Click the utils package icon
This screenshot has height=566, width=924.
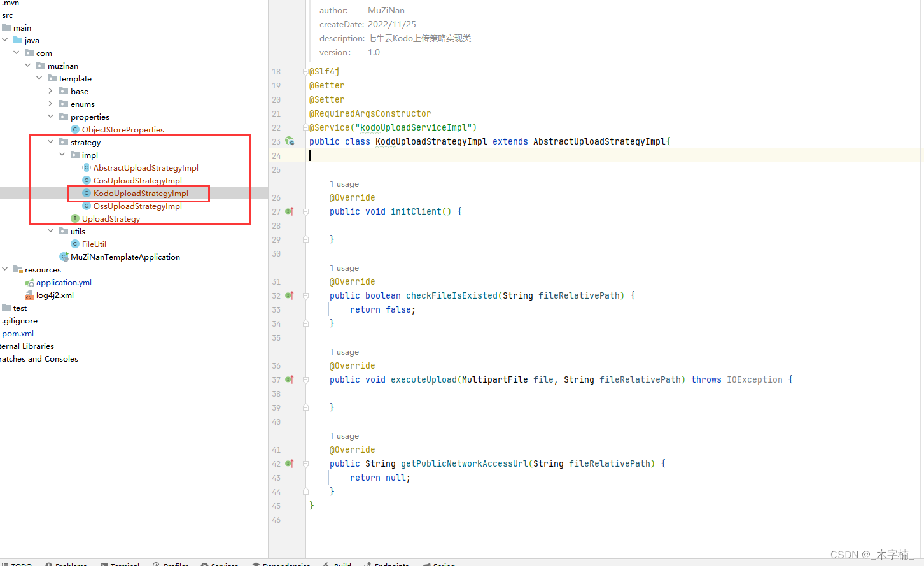(64, 231)
